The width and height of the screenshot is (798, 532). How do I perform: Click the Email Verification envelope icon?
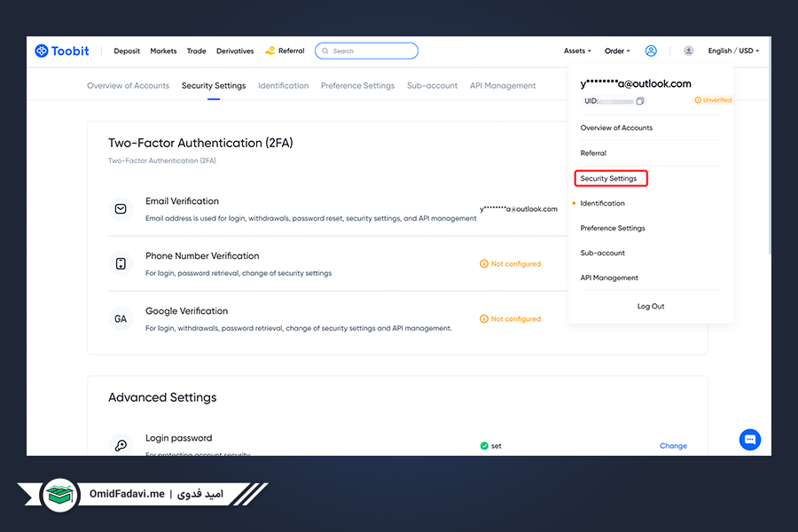click(121, 208)
